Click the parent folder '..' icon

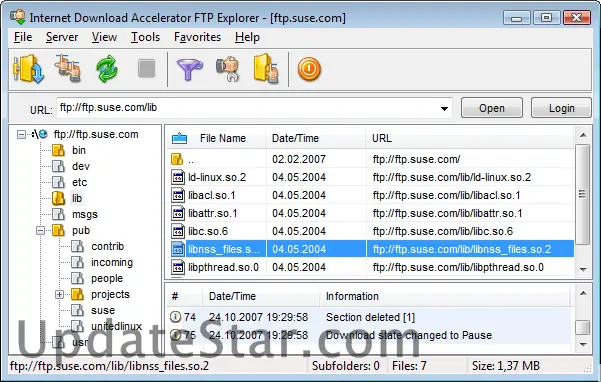(x=177, y=159)
